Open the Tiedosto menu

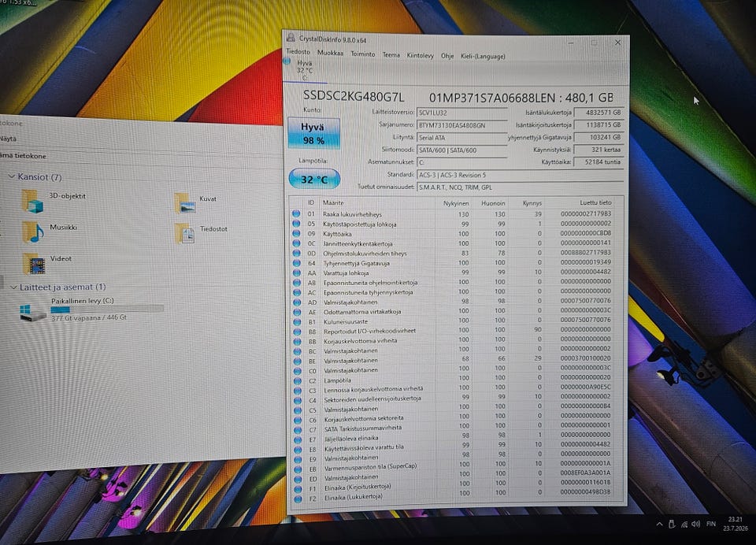coord(298,52)
